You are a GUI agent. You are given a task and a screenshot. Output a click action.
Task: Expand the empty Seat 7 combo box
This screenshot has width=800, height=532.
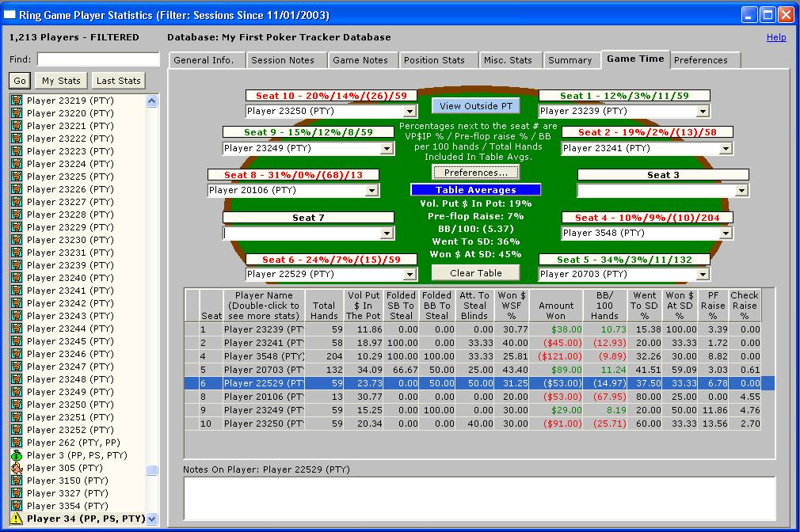click(x=387, y=234)
